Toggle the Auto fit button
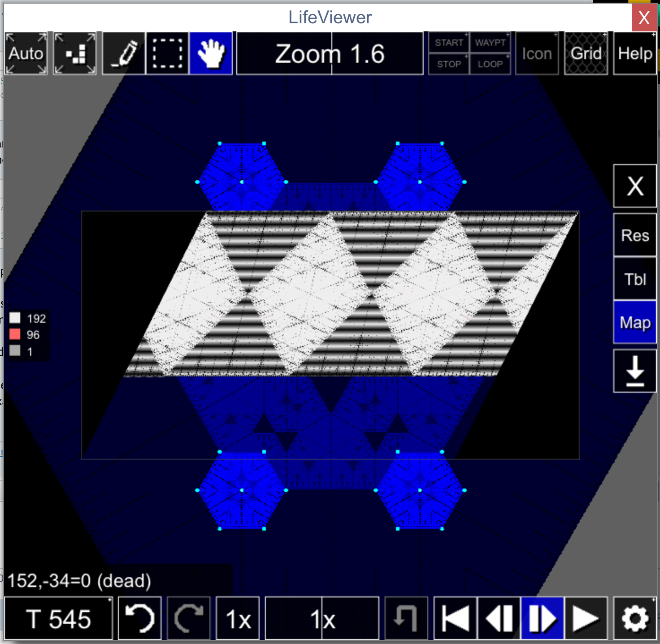 pos(26,53)
